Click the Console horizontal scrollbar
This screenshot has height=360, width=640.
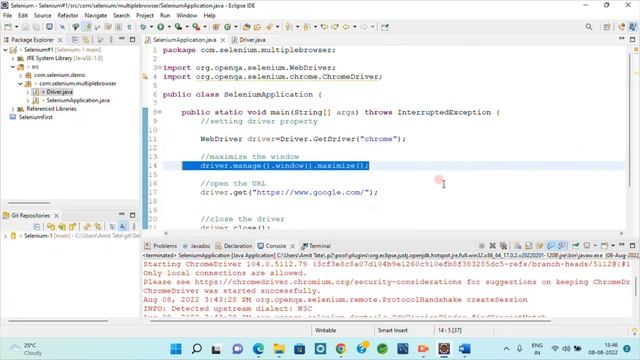(x=350, y=321)
